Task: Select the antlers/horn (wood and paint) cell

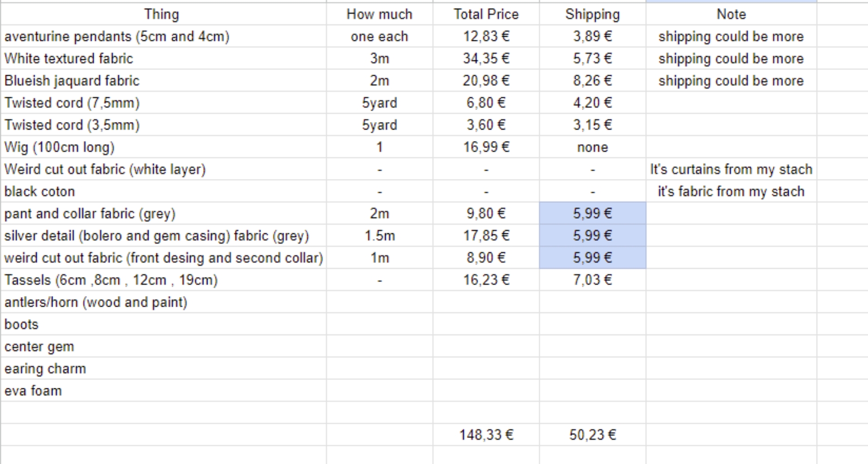Action: 96,303
